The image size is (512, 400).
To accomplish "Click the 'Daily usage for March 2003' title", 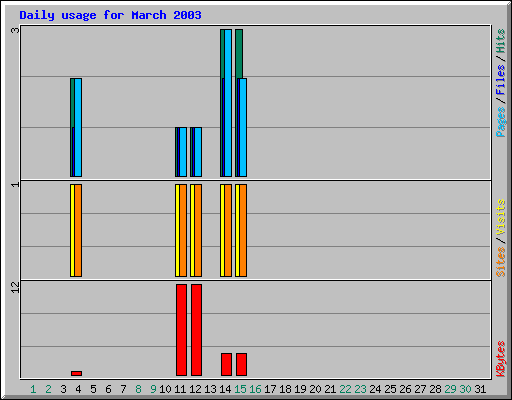I will tap(110, 15).
